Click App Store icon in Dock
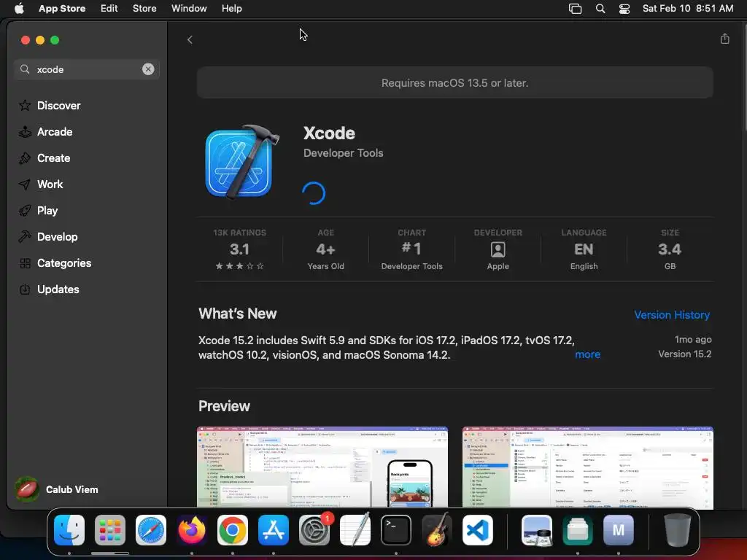Screen dimensions: 747x560 click(274, 530)
